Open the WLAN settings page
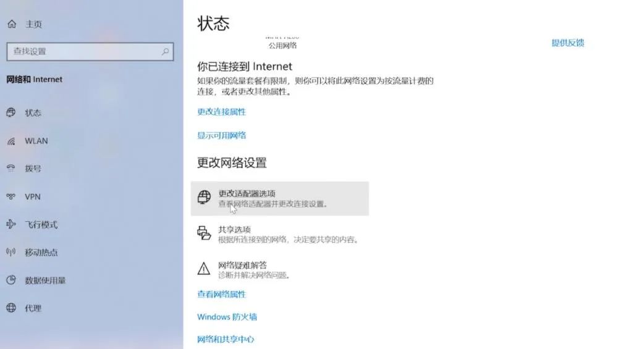Viewport: 644px width, 349px height. point(36,141)
